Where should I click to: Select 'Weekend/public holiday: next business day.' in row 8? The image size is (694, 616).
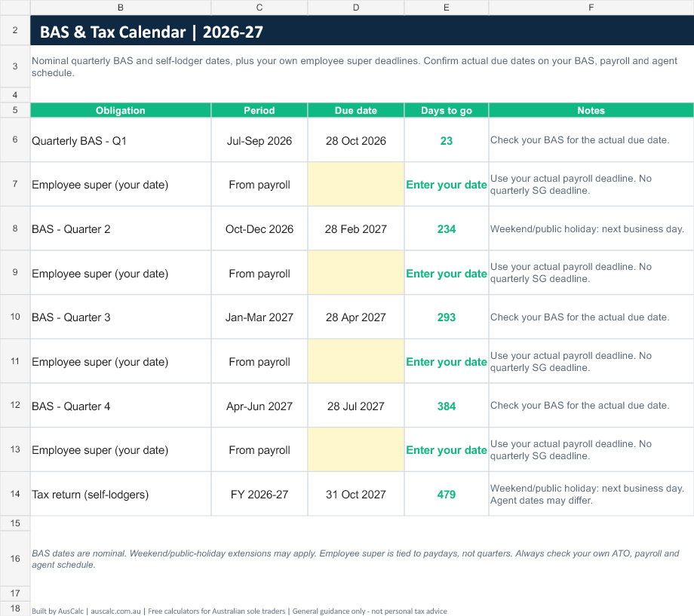[x=591, y=228]
